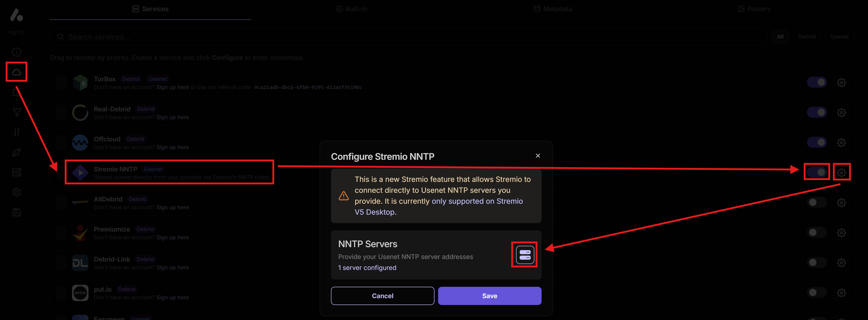Open the Posters tab
This screenshot has width=868, height=320.
click(754, 9)
